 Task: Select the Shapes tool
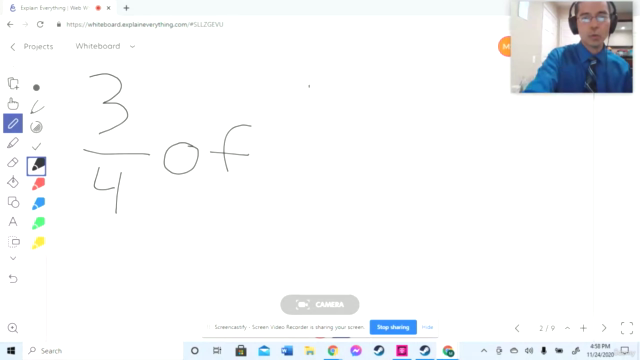tap(13, 202)
